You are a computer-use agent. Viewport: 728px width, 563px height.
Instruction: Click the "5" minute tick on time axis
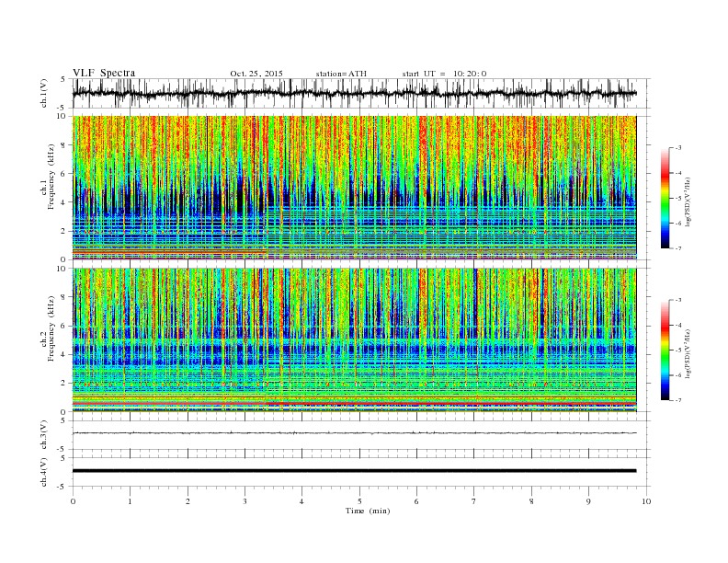click(x=359, y=501)
